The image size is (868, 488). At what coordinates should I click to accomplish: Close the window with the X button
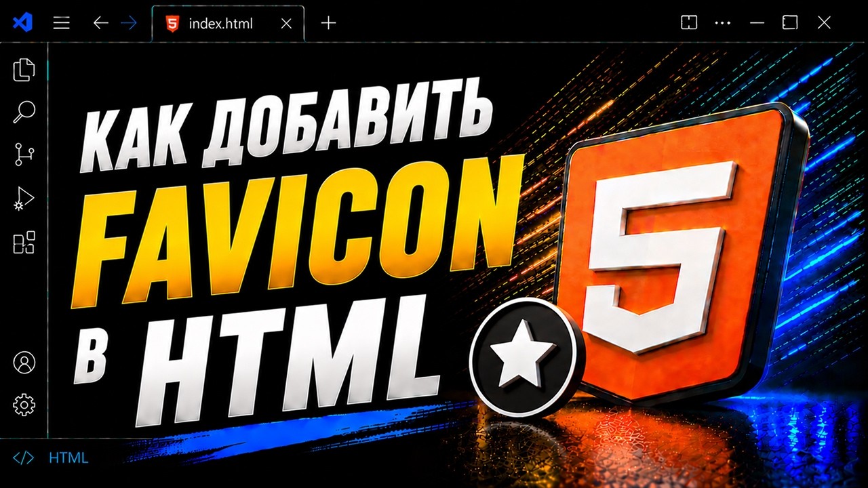coord(824,23)
